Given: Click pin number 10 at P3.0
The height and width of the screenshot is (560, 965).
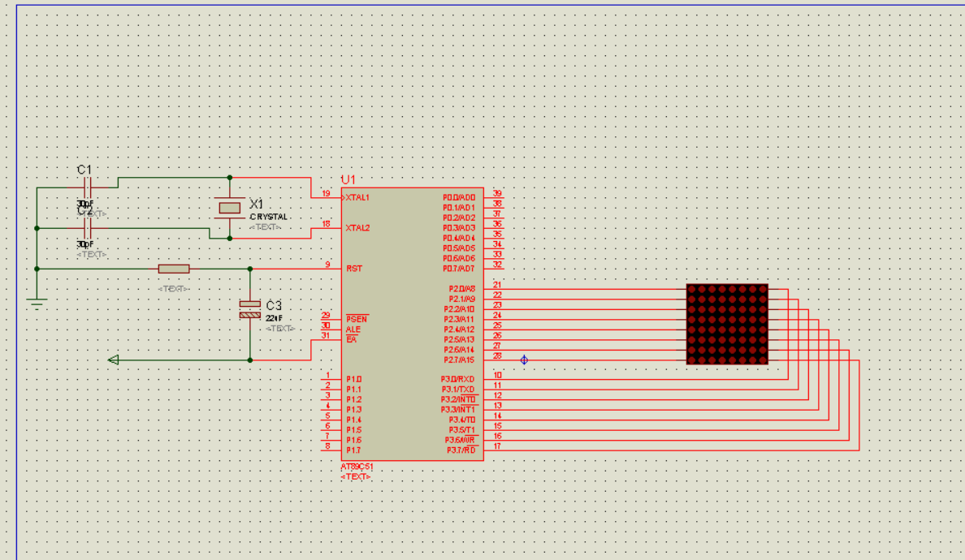Looking at the screenshot, I should 497,375.
